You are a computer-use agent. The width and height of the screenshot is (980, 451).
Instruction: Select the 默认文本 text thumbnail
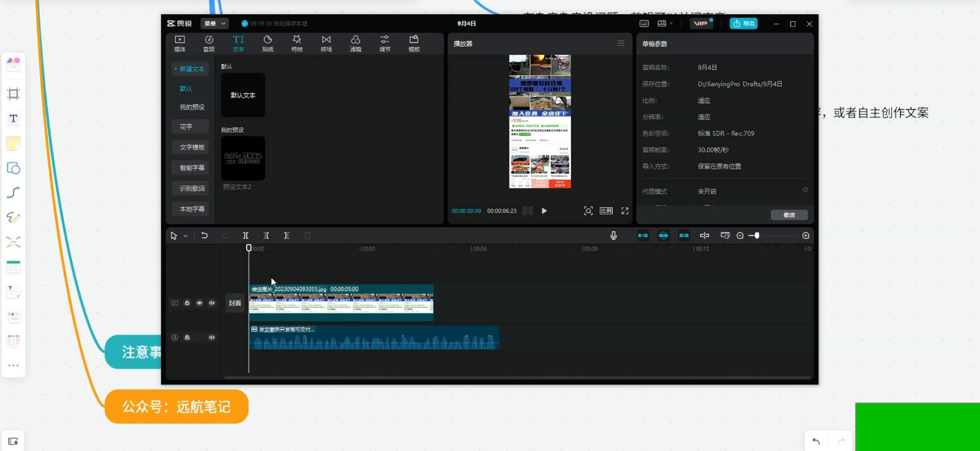[243, 95]
